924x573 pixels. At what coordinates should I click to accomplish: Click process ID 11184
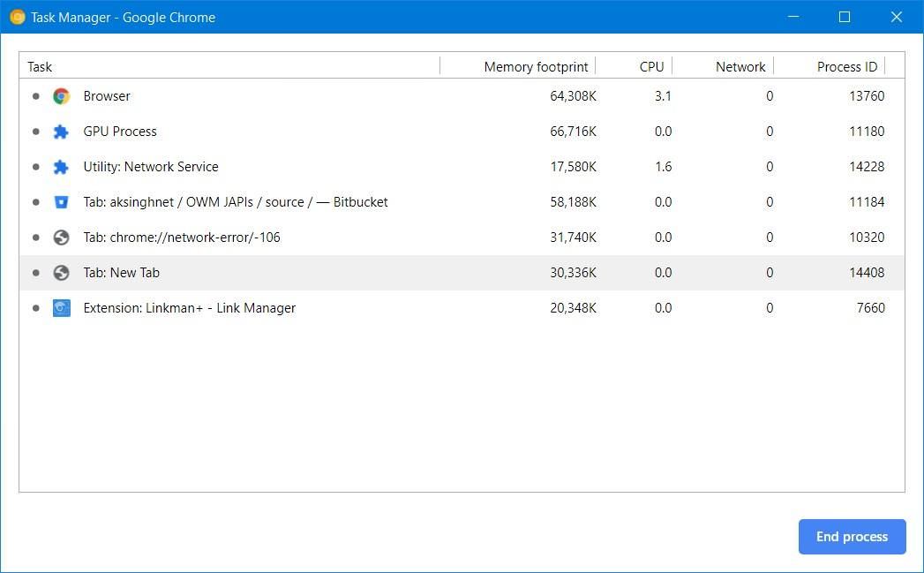pyautogui.click(x=867, y=202)
